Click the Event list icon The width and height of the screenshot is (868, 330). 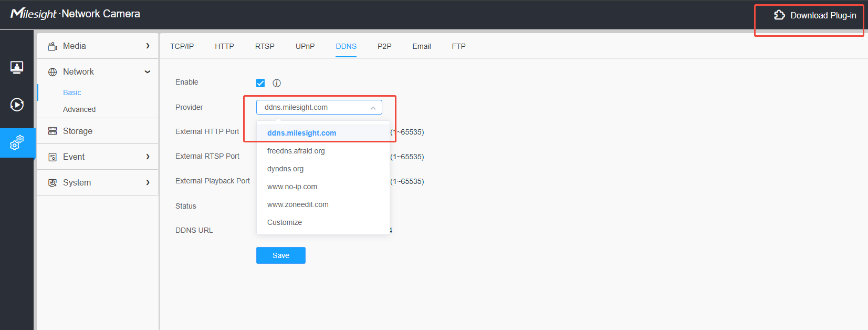pos(53,157)
